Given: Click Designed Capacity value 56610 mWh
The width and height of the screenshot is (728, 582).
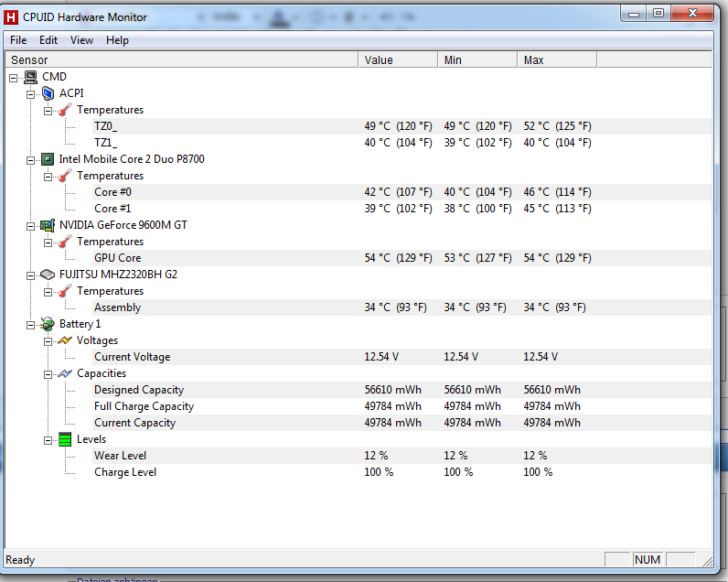Looking at the screenshot, I should point(392,390).
